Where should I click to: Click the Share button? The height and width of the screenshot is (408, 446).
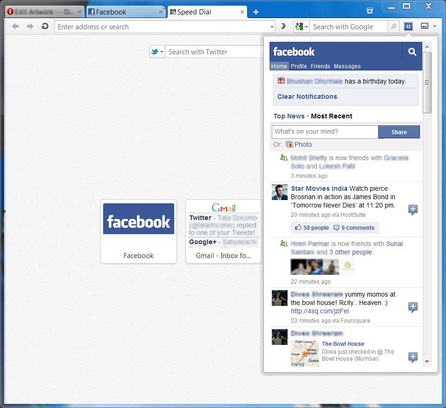[399, 132]
